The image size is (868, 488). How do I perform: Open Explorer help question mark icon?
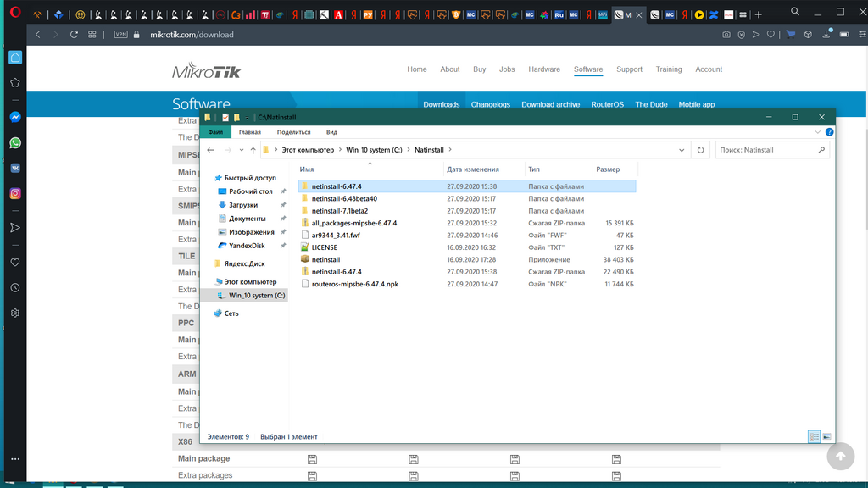pos(829,132)
